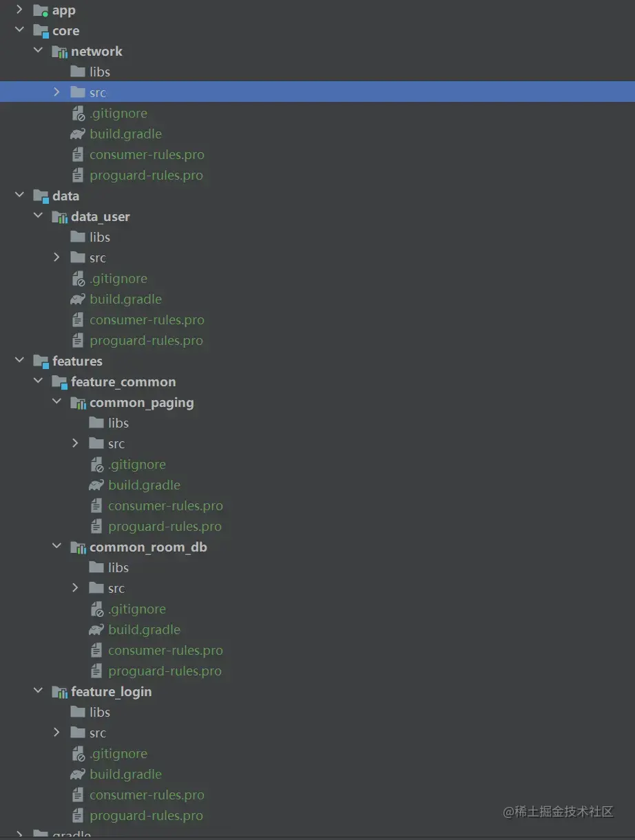Select the common_paging module label
The height and width of the screenshot is (840, 635).
coord(142,403)
